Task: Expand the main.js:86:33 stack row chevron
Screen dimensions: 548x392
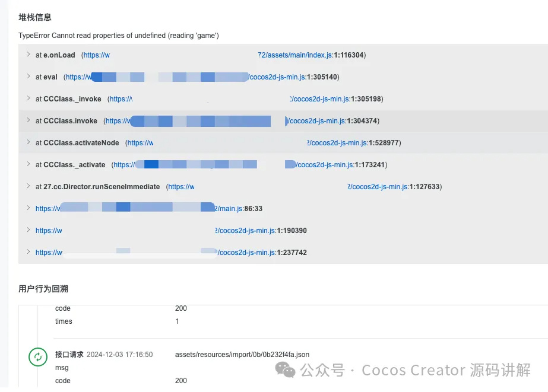Action: click(28, 208)
